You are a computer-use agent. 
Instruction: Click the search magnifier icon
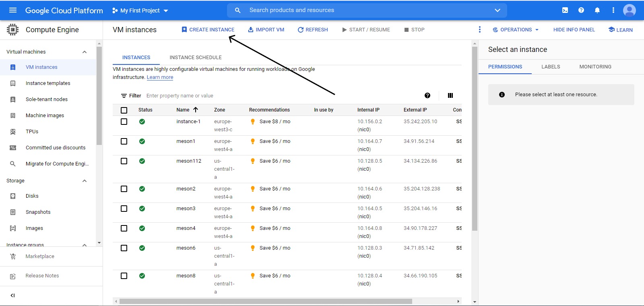tap(238, 10)
